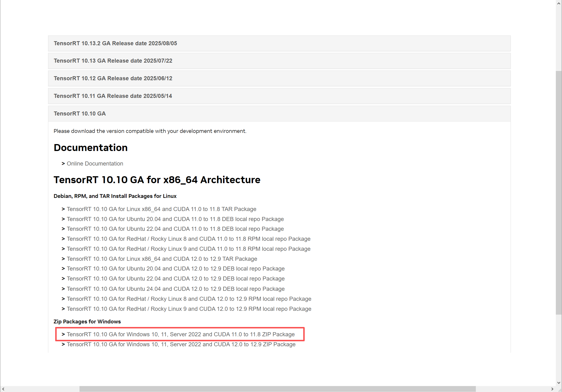Expand TensorRT 10.13 GA release section
Screen dimensions: 562x392
pos(279,61)
